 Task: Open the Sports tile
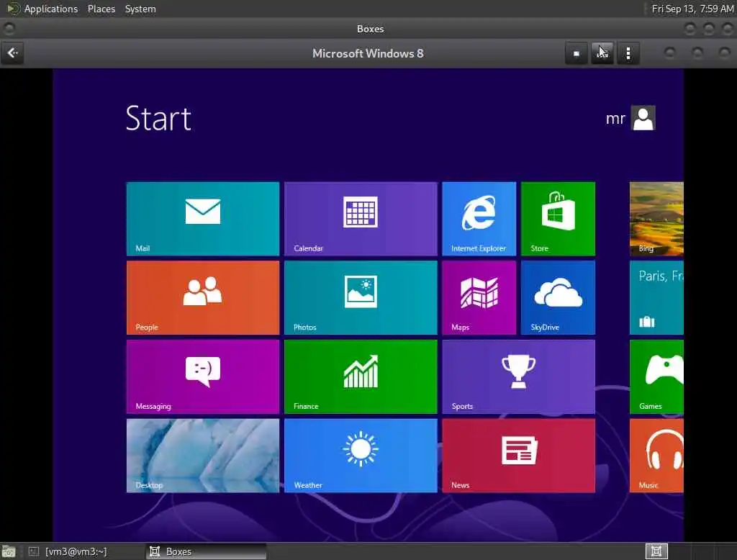(x=518, y=376)
